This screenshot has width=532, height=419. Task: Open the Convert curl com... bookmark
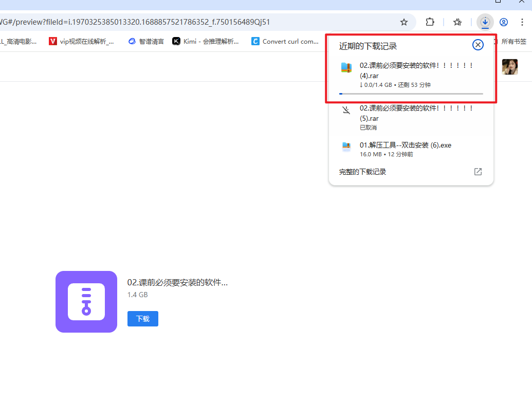[285, 42]
